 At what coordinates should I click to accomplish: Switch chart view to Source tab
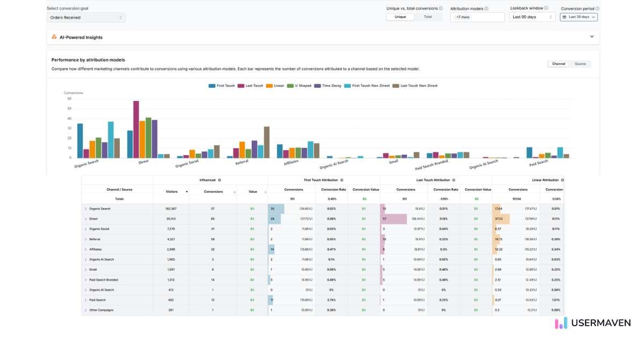[580, 64]
